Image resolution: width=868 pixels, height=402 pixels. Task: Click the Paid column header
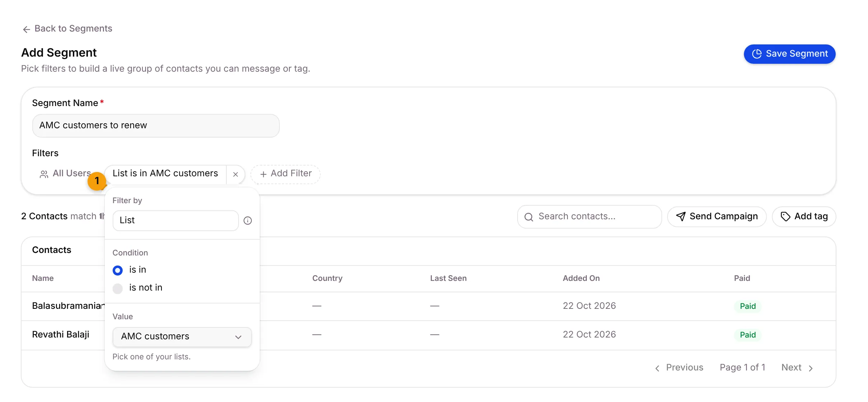(742, 278)
